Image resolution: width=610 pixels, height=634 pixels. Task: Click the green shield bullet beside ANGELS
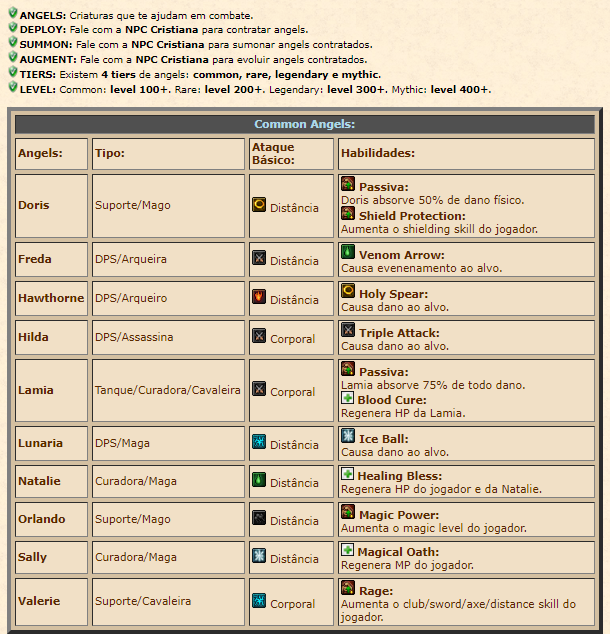(x=13, y=13)
